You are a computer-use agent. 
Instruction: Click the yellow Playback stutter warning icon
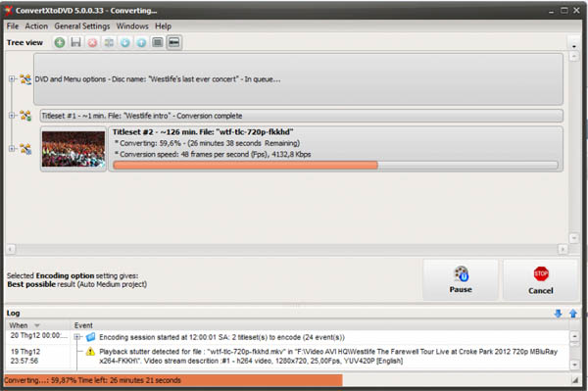(90, 352)
